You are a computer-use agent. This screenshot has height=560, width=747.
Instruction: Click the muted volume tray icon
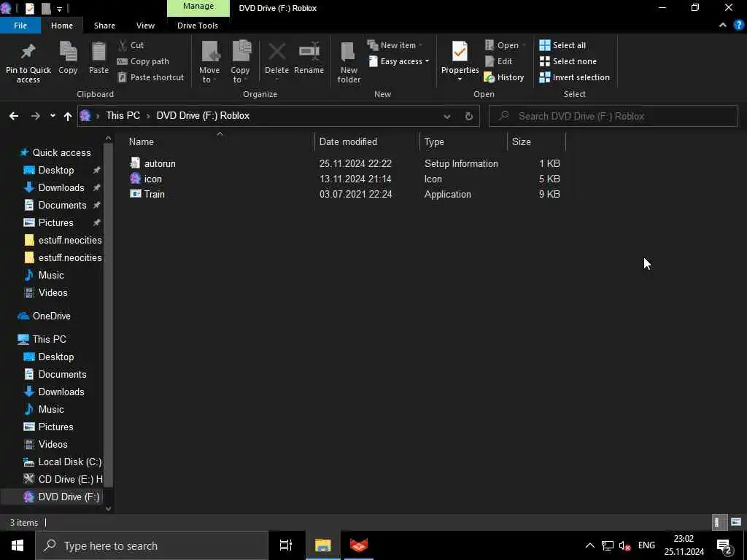coord(624,545)
